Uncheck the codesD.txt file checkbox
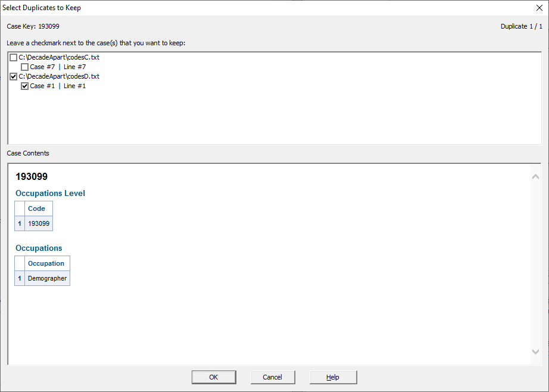The height and width of the screenshot is (392, 549). click(13, 76)
